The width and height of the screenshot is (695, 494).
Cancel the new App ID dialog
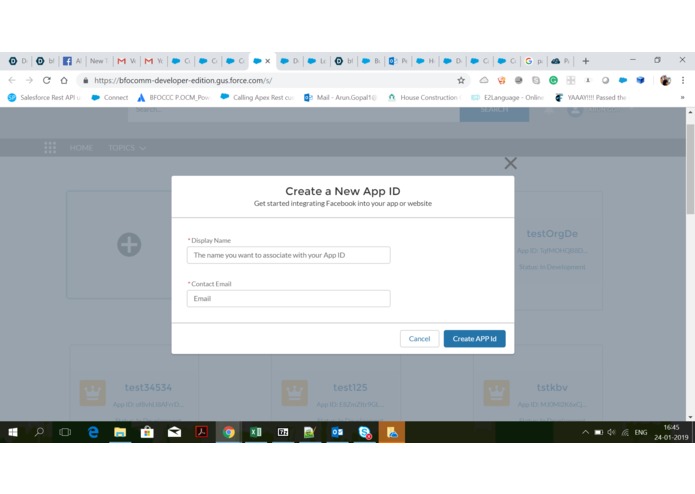(x=419, y=339)
